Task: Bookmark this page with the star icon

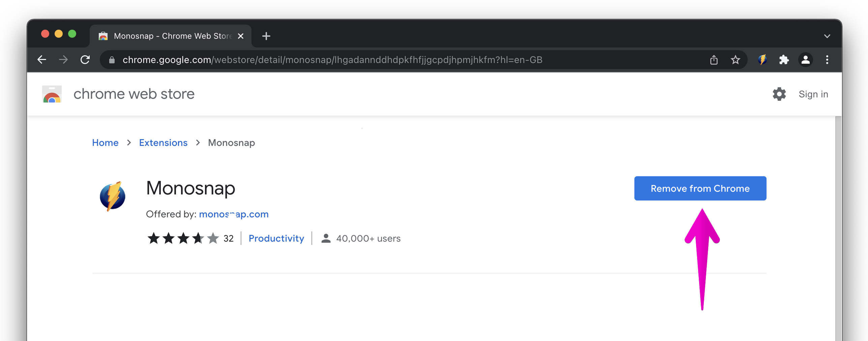Action: click(x=735, y=60)
